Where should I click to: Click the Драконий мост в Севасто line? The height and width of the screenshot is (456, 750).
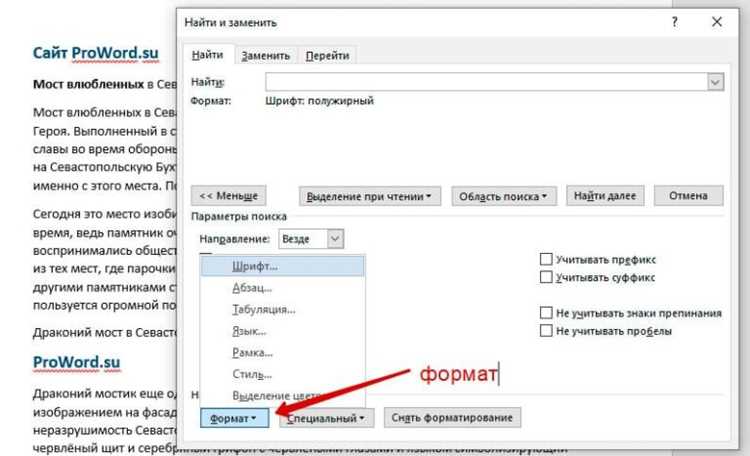pos(104,332)
